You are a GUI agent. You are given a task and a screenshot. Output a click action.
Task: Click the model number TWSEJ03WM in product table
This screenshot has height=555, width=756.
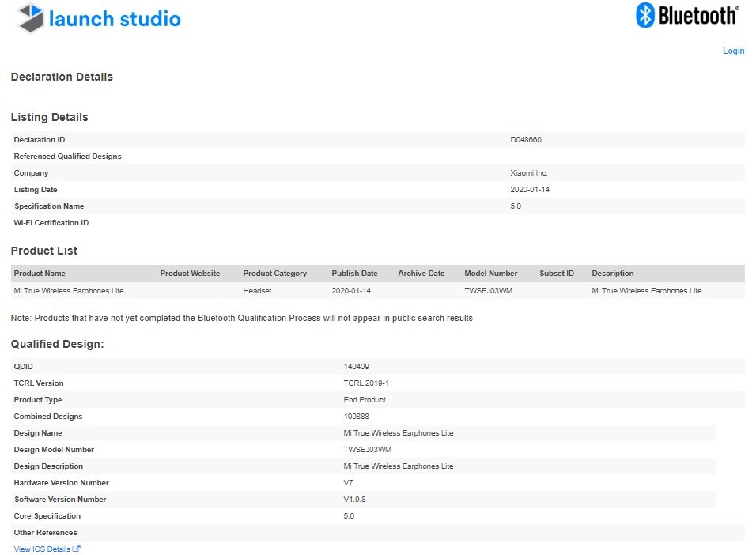pos(489,291)
